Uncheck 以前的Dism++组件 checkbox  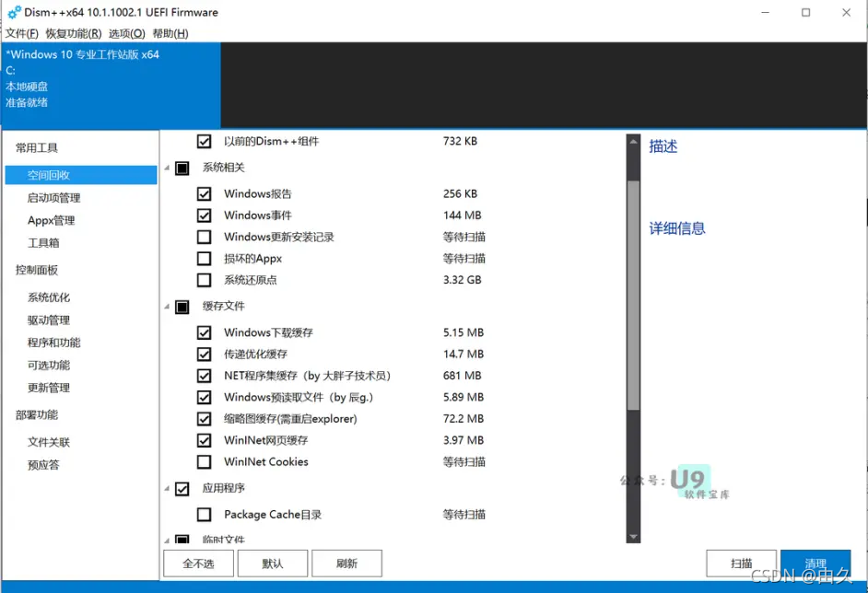pos(205,142)
